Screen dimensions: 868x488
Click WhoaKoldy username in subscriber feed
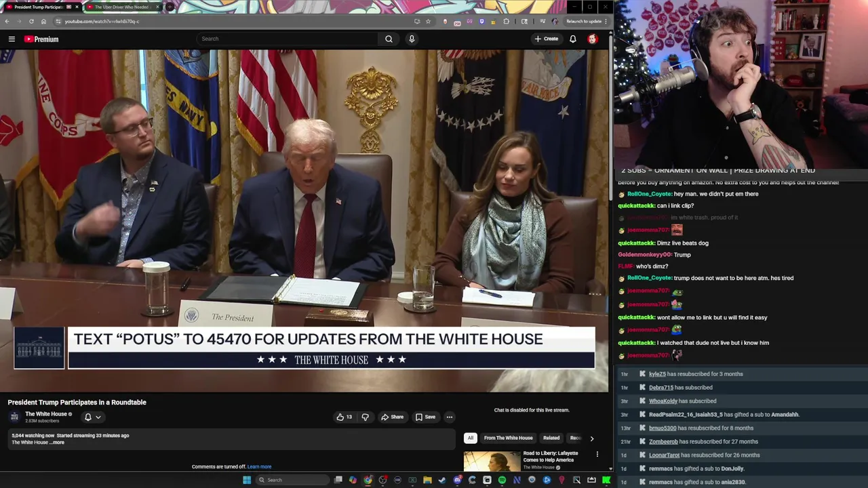coord(663,401)
